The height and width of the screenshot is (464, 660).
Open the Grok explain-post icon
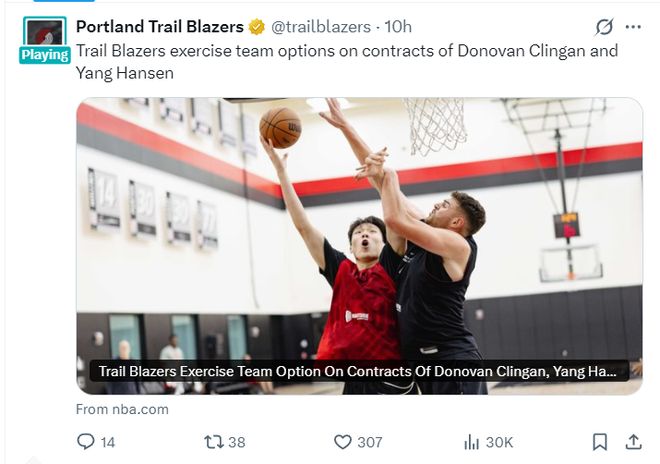604,27
